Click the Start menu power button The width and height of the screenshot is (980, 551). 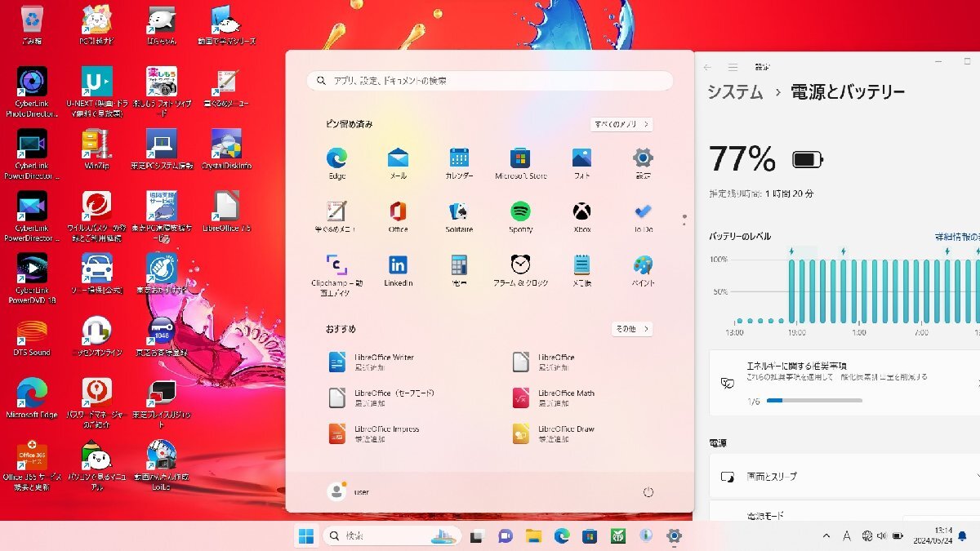point(648,492)
